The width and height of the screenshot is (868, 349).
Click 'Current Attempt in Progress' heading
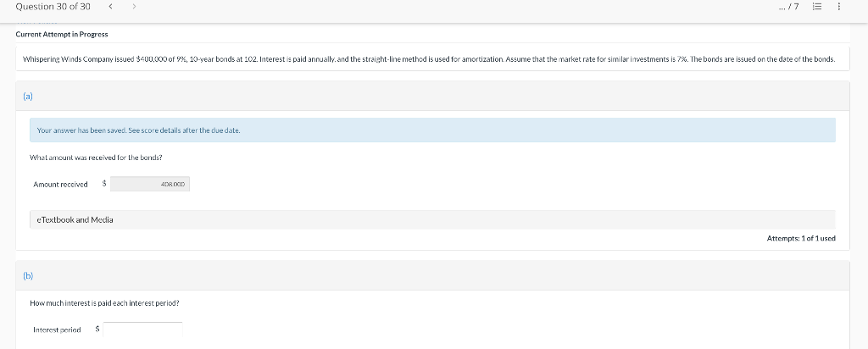pos(61,34)
